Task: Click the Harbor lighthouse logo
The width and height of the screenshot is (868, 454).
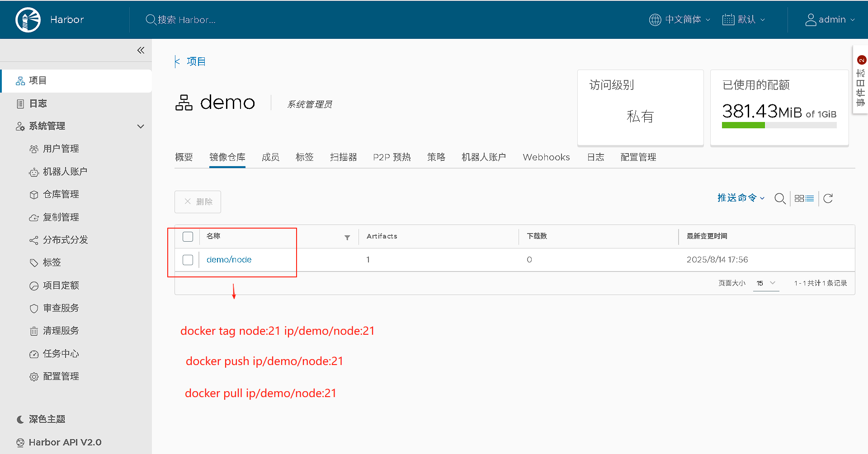Action: [x=28, y=20]
